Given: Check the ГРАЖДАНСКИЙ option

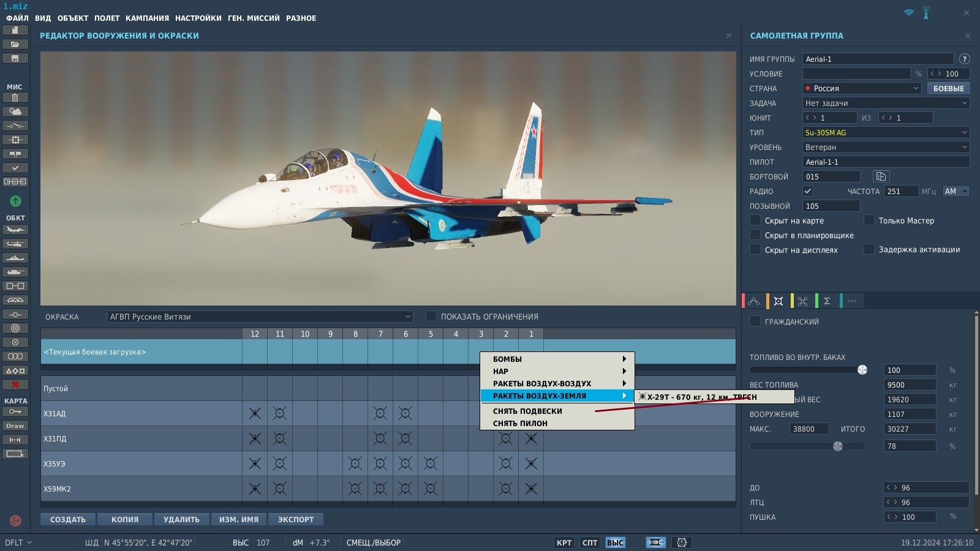Looking at the screenshot, I should tap(755, 321).
